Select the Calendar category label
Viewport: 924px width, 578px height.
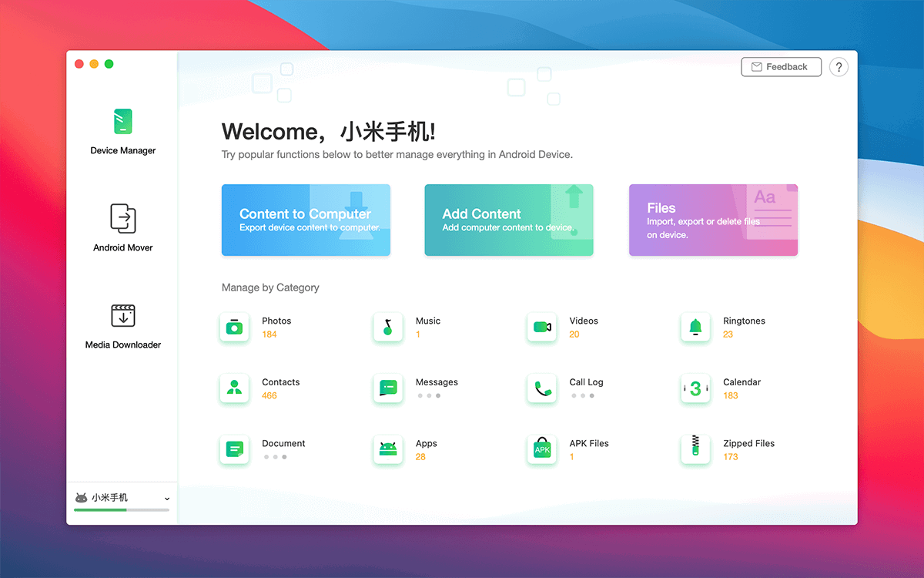[x=742, y=382]
